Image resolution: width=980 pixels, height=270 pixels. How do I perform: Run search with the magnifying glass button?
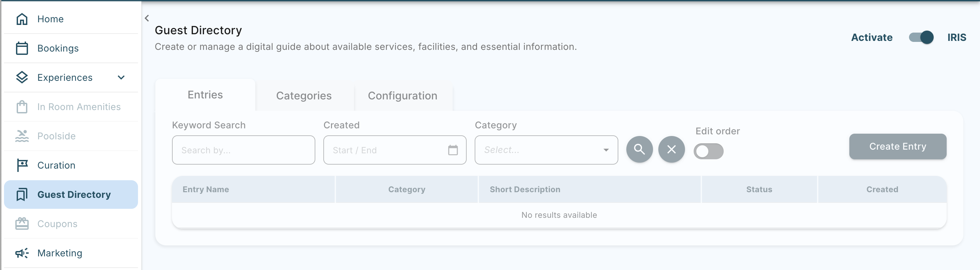pyautogui.click(x=639, y=150)
